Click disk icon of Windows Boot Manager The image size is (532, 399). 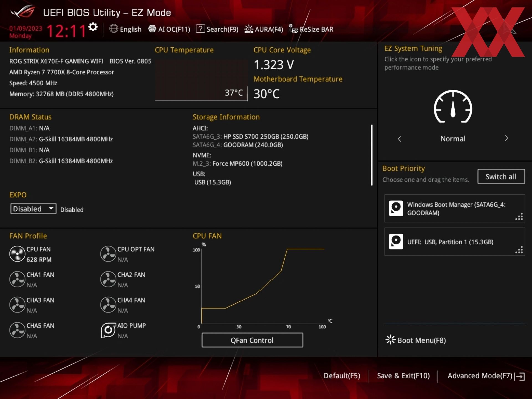(396, 208)
